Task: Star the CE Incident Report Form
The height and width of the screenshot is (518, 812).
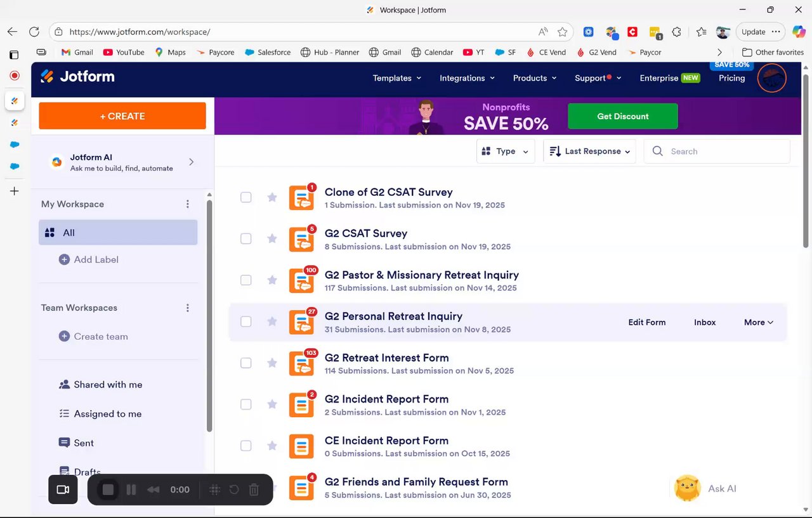Action: [272, 446]
